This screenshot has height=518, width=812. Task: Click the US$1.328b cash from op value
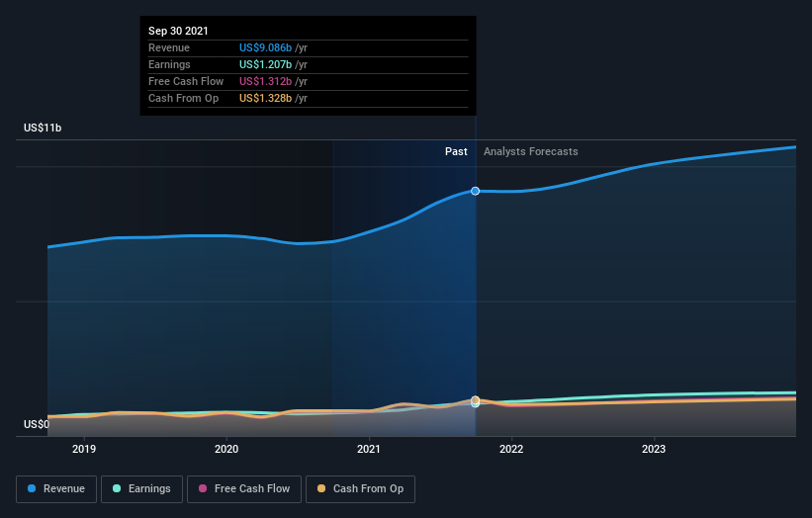[265, 98]
